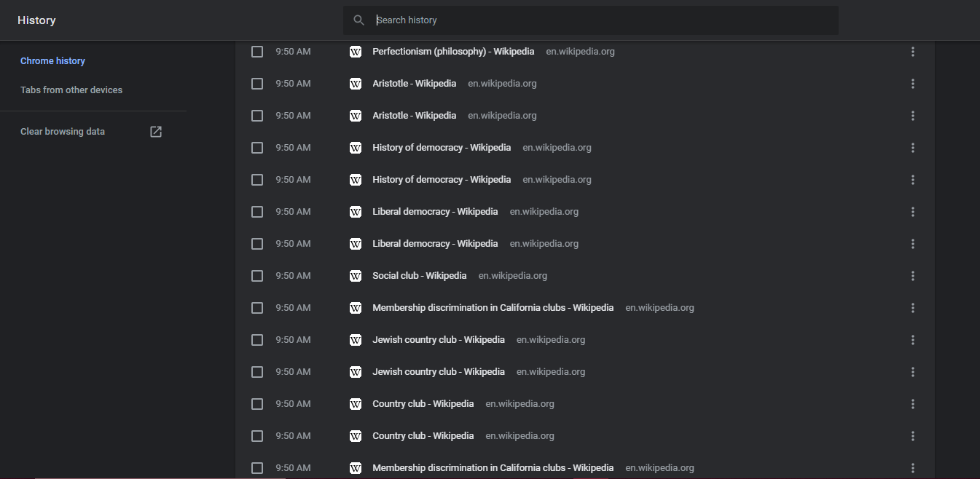
Task: Open Clear browsing data
Action: (x=63, y=132)
